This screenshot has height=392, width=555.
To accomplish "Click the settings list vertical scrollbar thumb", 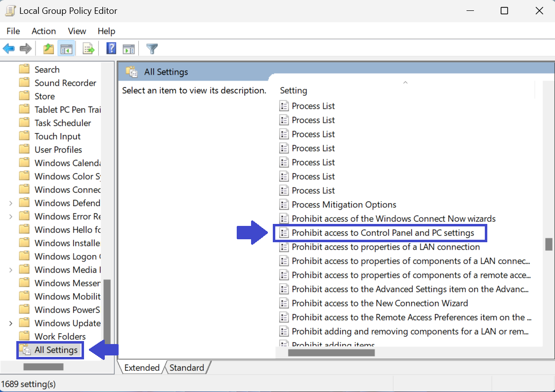I will coord(548,244).
